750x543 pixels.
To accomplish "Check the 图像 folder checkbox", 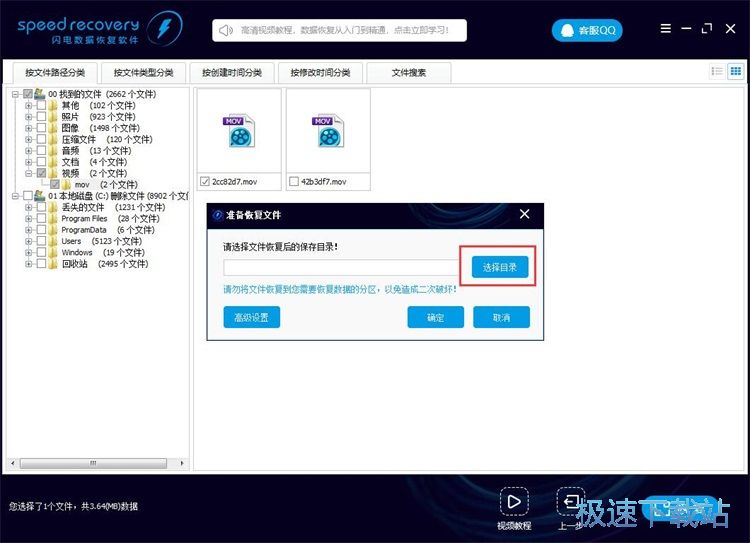I will (x=42, y=128).
